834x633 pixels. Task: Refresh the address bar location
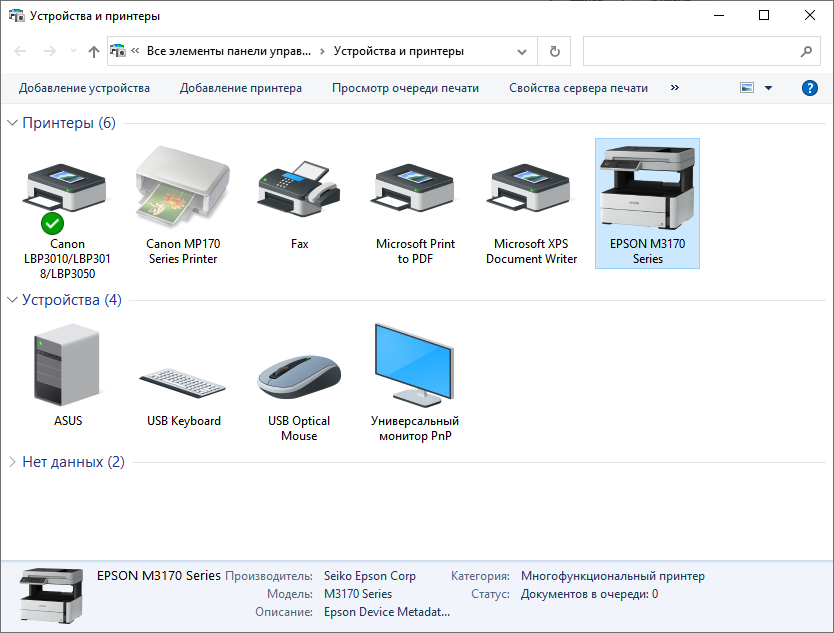point(554,51)
